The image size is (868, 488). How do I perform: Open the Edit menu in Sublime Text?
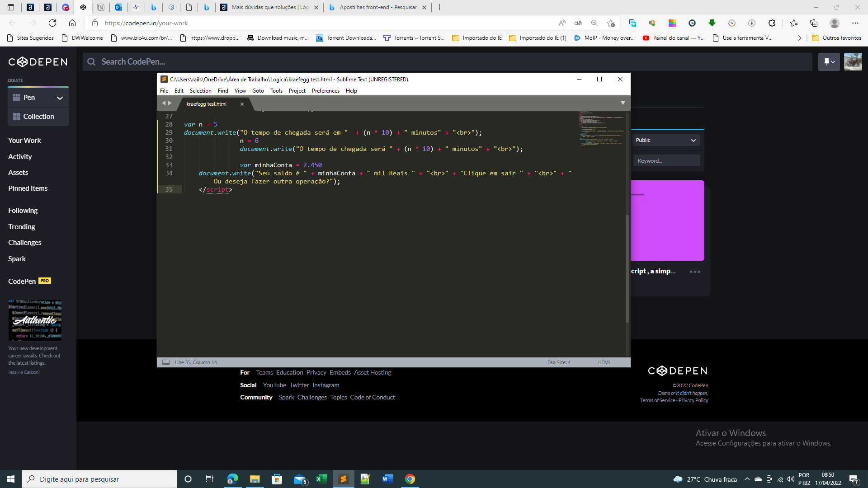(x=179, y=90)
